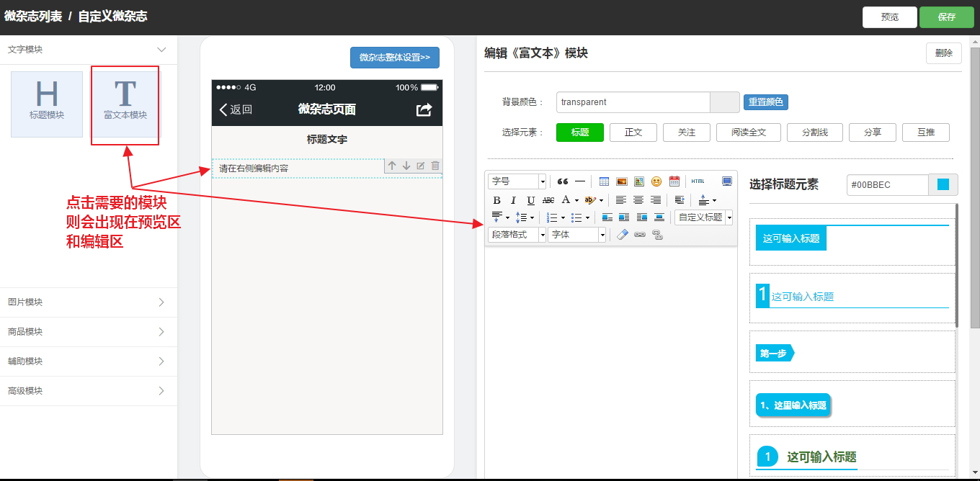Toggle bold formatting
Viewport: 980px width, 481px height.
(x=496, y=200)
